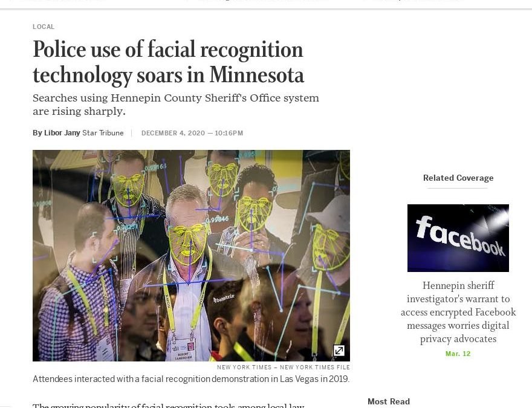Screen dimensions: 532x408
Task: Click the main facial recognition photo
Action: coord(191,256)
